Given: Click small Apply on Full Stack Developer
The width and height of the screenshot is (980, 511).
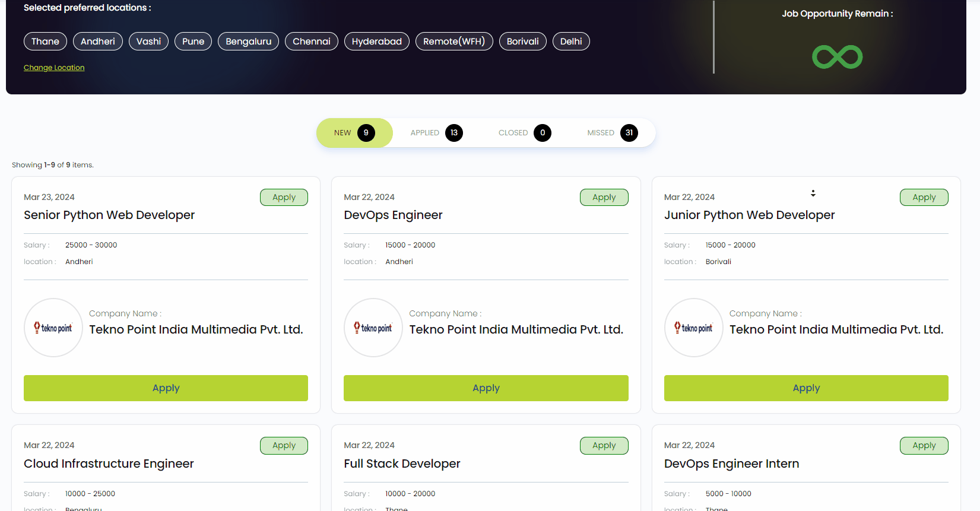Looking at the screenshot, I should (x=604, y=446).
